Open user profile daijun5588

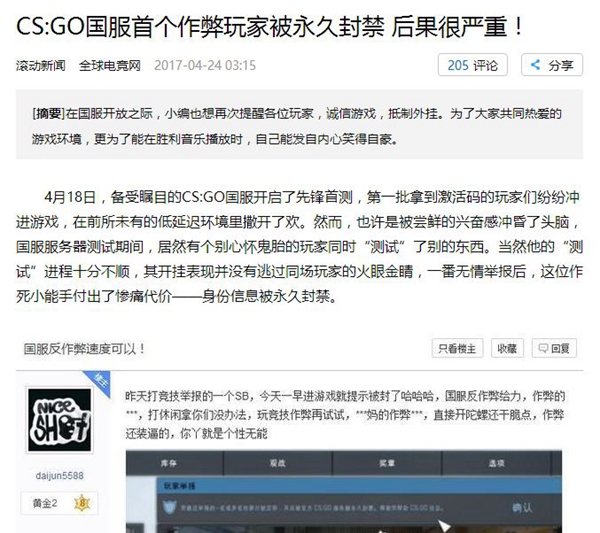[59, 476]
